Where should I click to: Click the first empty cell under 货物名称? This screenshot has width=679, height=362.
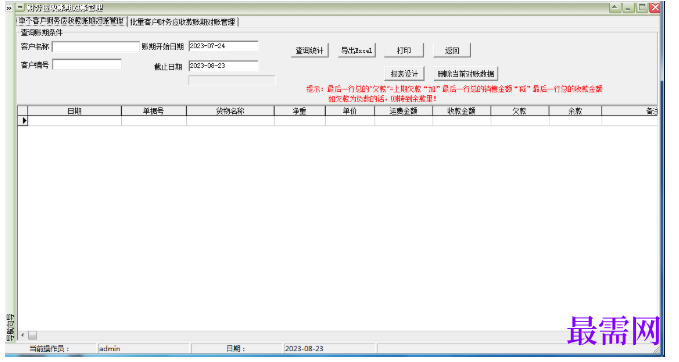click(230, 121)
